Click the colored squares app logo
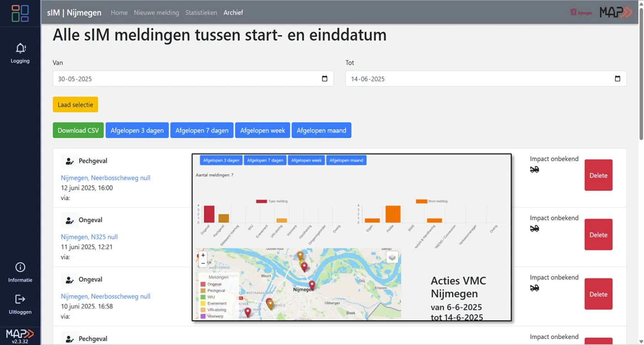The image size is (644, 345). coord(20,13)
